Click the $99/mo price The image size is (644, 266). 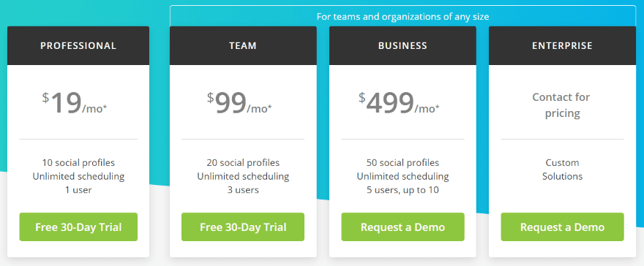coord(239,104)
